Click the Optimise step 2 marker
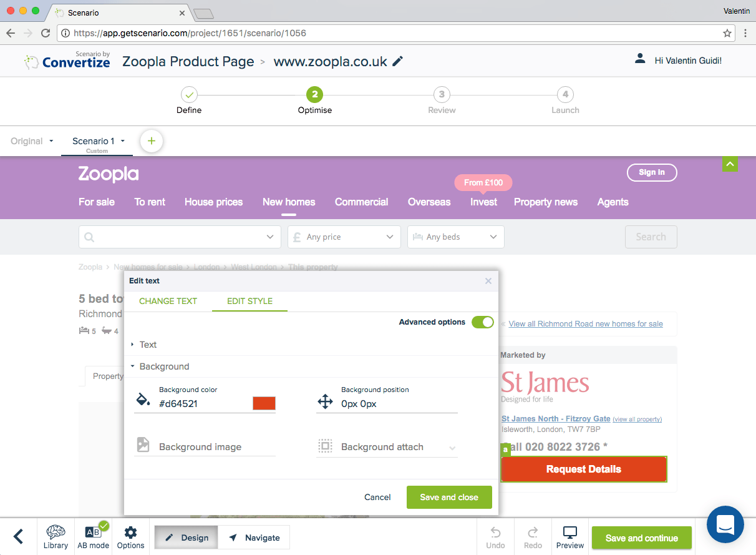The image size is (756, 555). pos(315,95)
